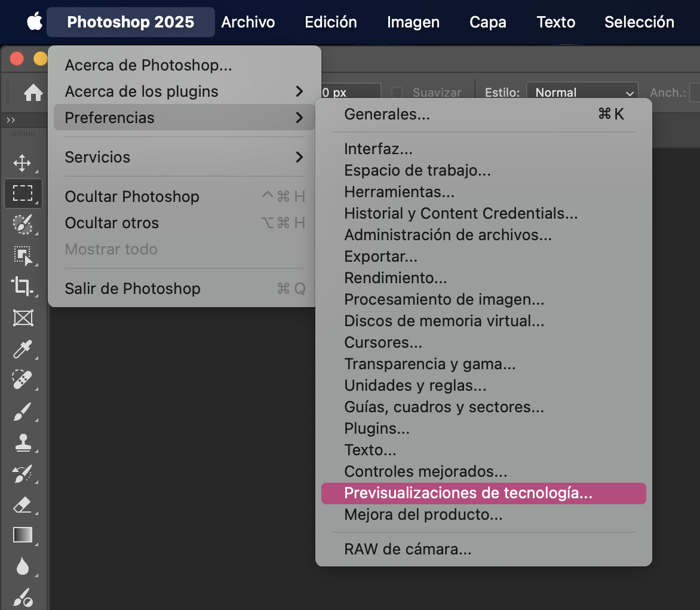Click the px value input field
Image resolution: width=700 pixels, height=610 pixels.
(x=351, y=92)
